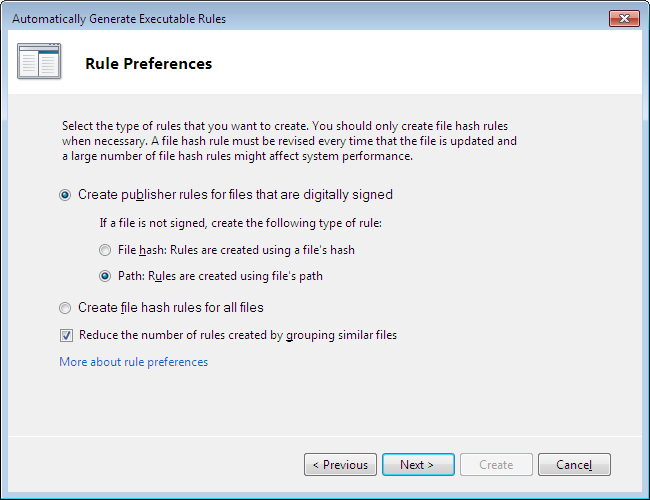The width and height of the screenshot is (650, 500).
Task: Click the wizard page icon beside Rule Preferences
Action: (x=39, y=62)
